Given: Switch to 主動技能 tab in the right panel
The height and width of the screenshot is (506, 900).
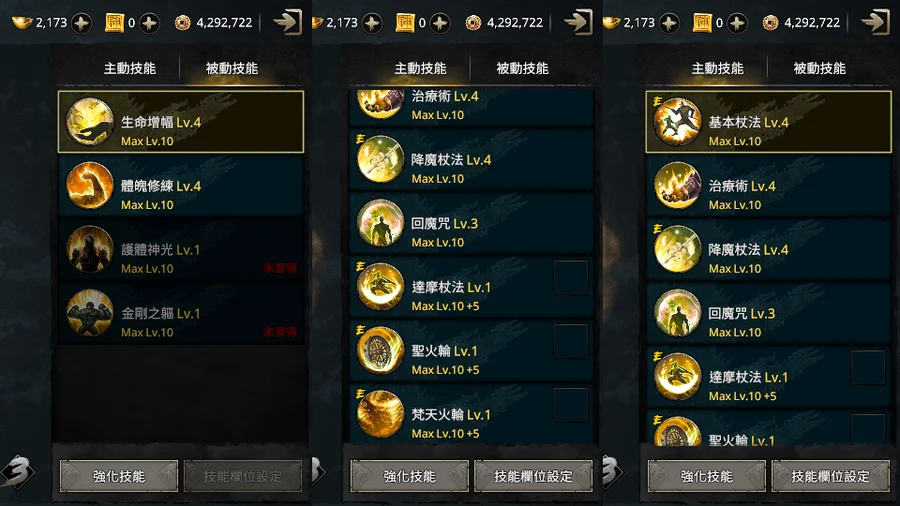Looking at the screenshot, I should [717, 68].
